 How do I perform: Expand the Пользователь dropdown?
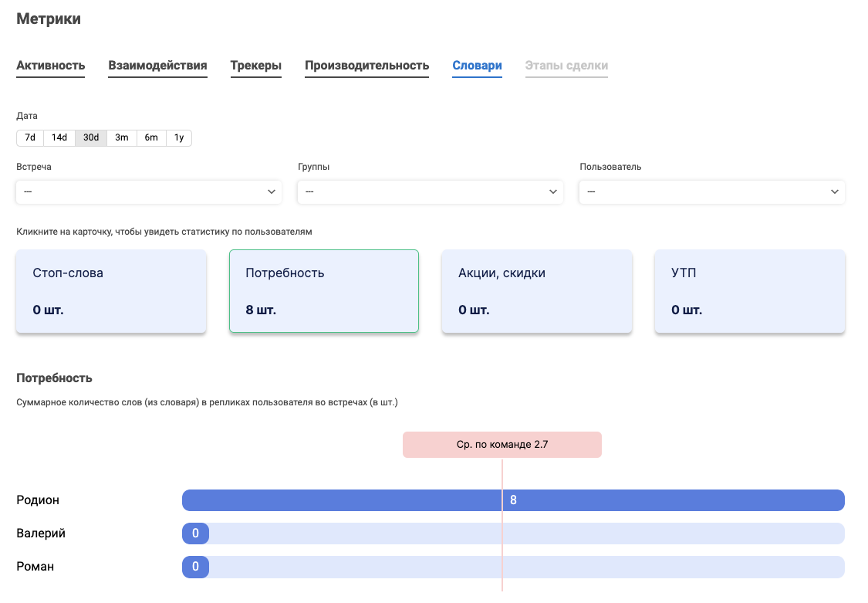click(712, 191)
